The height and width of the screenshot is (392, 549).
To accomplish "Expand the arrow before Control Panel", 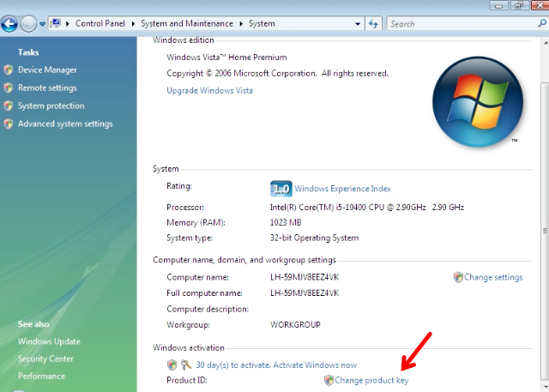I will (x=68, y=24).
